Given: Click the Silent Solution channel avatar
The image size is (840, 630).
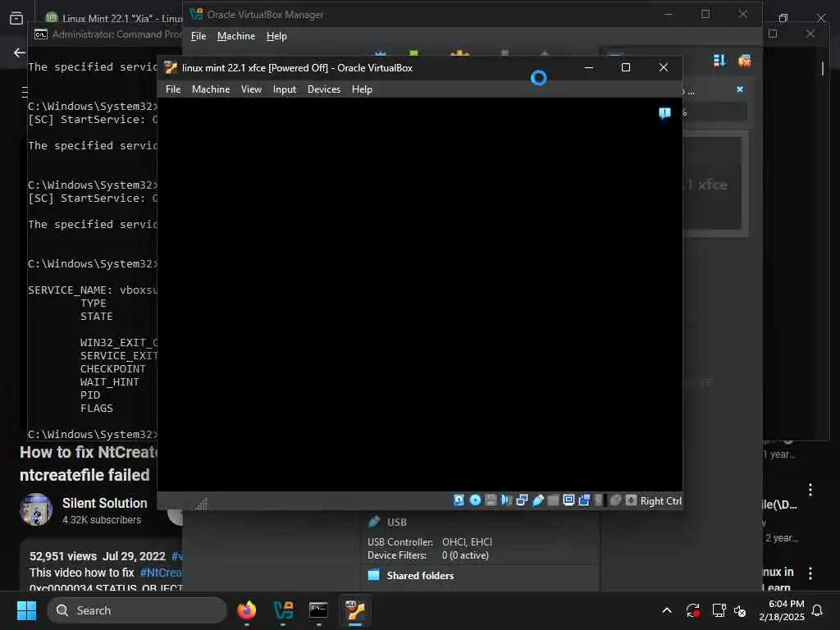Looking at the screenshot, I should click(x=36, y=509).
